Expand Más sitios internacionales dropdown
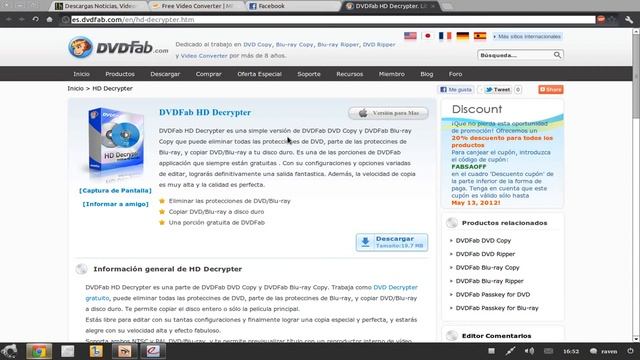The width and height of the screenshot is (640, 360). (527, 36)
